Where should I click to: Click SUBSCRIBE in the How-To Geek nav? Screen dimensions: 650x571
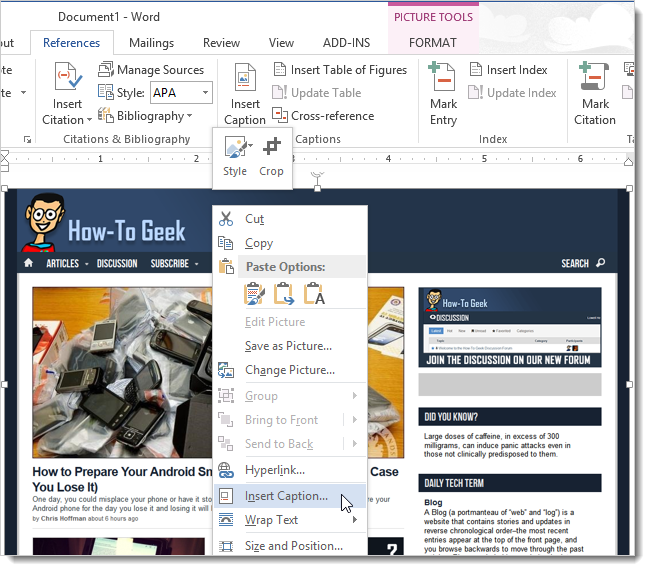(x=170, y=263)
